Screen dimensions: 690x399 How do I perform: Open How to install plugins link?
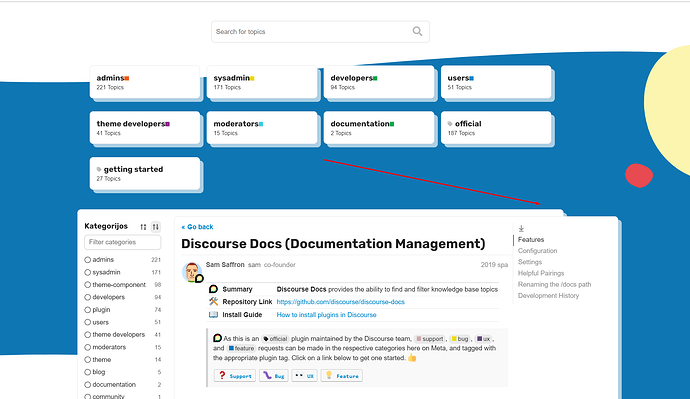tap(326, 315)
